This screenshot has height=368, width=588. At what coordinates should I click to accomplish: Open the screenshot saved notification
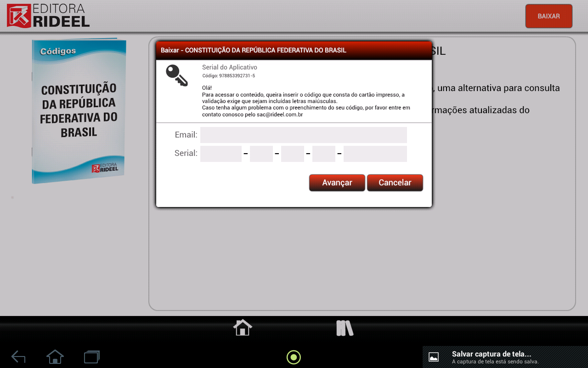(505, 357)
